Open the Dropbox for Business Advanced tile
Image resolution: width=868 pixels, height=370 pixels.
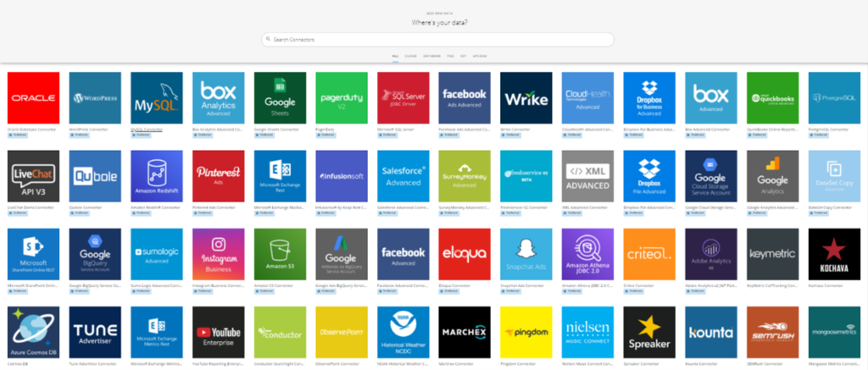pos(649,98)
